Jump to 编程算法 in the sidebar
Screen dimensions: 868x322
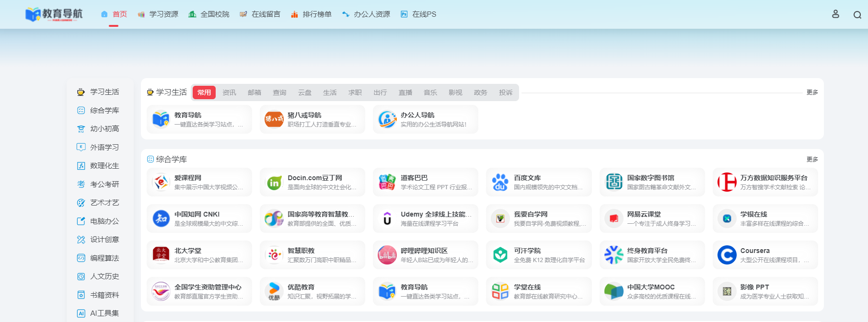pyautogui.click(x=99, y=258)
